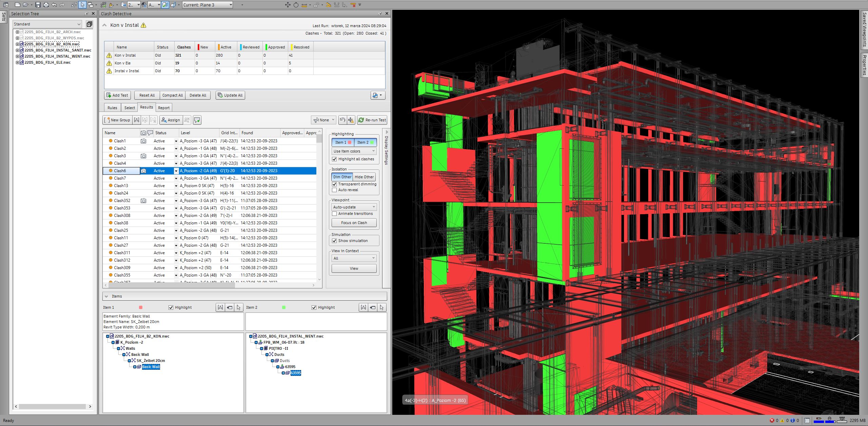Click Re-run Test
Viewport: 868px width, 426px height.
372,120
